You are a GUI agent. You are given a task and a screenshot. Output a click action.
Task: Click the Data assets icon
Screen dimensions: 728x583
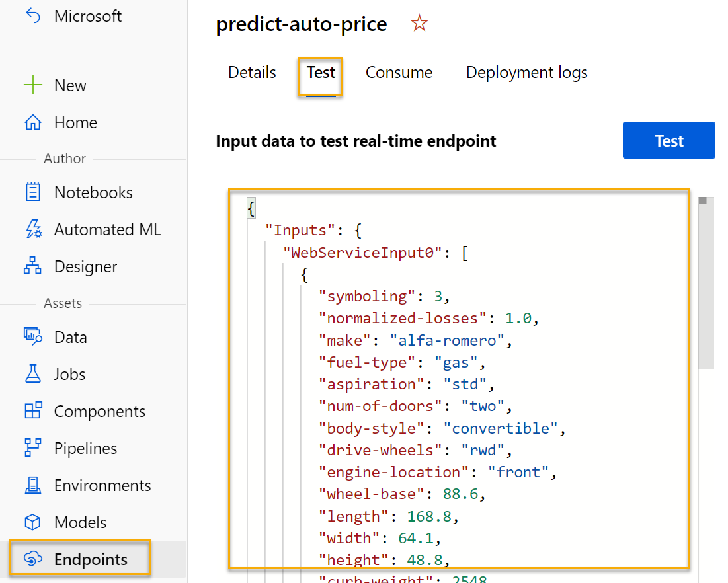(x=33, y=336)
